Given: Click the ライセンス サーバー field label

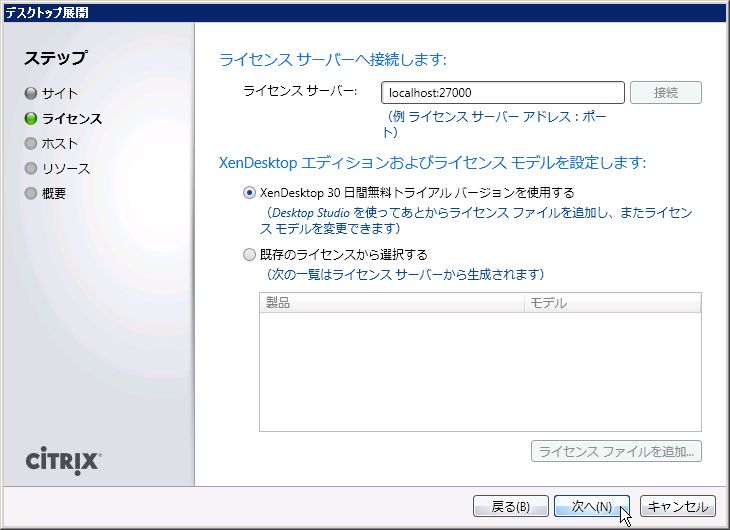Looking at the screenshot, I should tap(300, 91).
